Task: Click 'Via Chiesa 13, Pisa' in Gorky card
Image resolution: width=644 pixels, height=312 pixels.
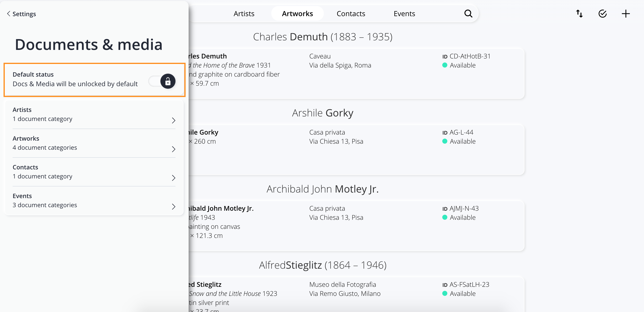Action: 336,141
